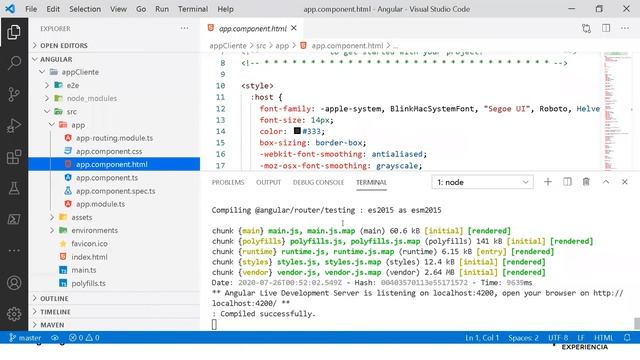640x360 pixels.
Task: Click the #333 color swatch
Action: click(297, 131)
